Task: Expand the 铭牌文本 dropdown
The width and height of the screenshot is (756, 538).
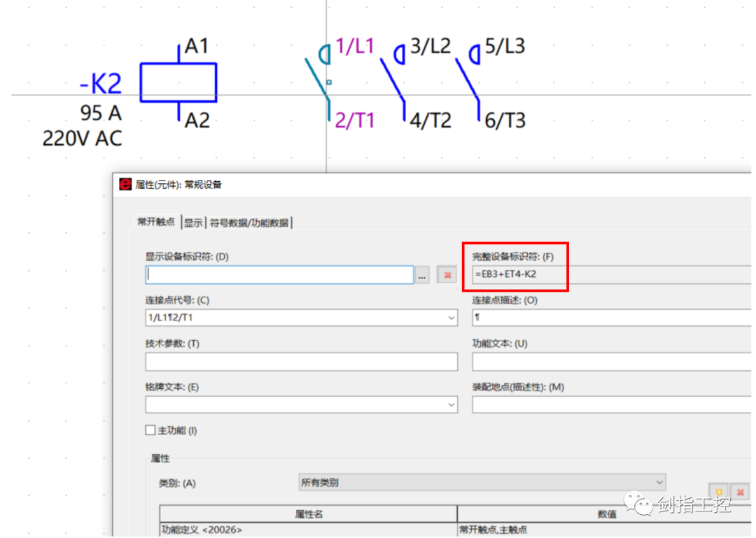Action: [451, 404]
